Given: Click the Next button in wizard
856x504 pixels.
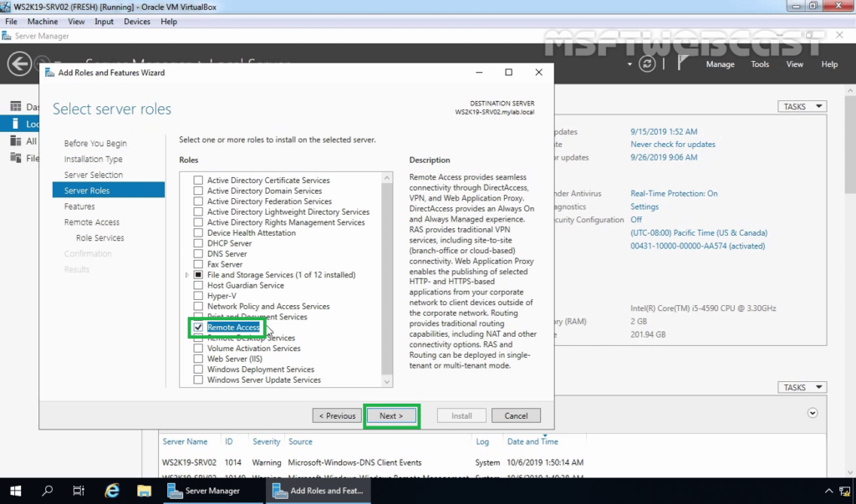Looking at the screenshot, I should pyautogui.click(x=391, y=415).
